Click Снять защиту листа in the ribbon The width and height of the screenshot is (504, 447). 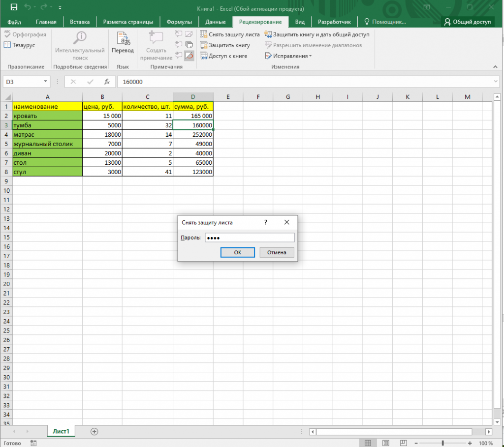(229, 34)
